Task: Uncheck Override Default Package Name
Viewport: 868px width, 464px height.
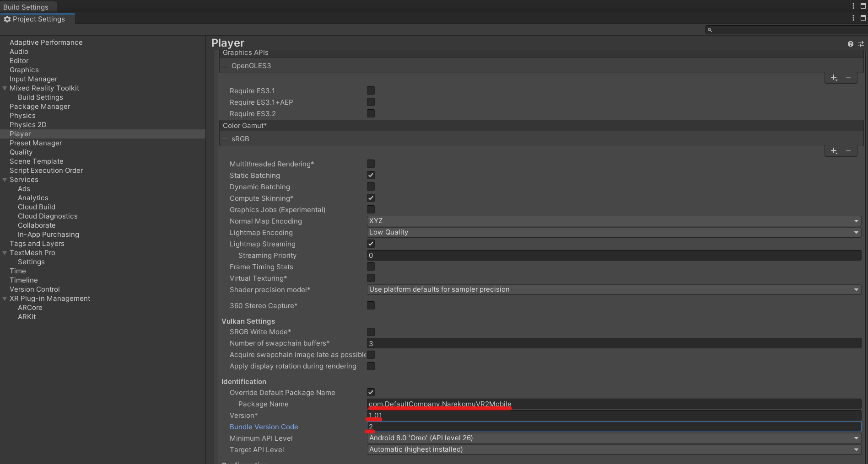Action: point(371,392)
